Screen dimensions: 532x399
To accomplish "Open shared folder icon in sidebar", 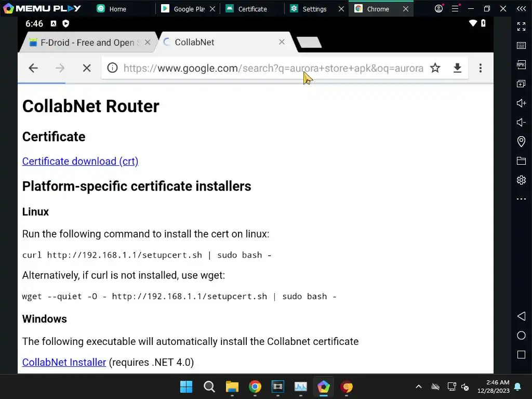I will (521, 161).
